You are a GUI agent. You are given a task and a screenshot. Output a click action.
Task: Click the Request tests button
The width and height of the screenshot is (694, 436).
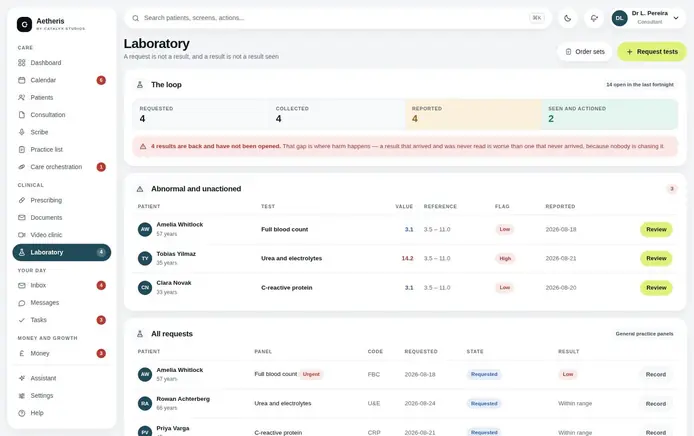pos(652,52)
